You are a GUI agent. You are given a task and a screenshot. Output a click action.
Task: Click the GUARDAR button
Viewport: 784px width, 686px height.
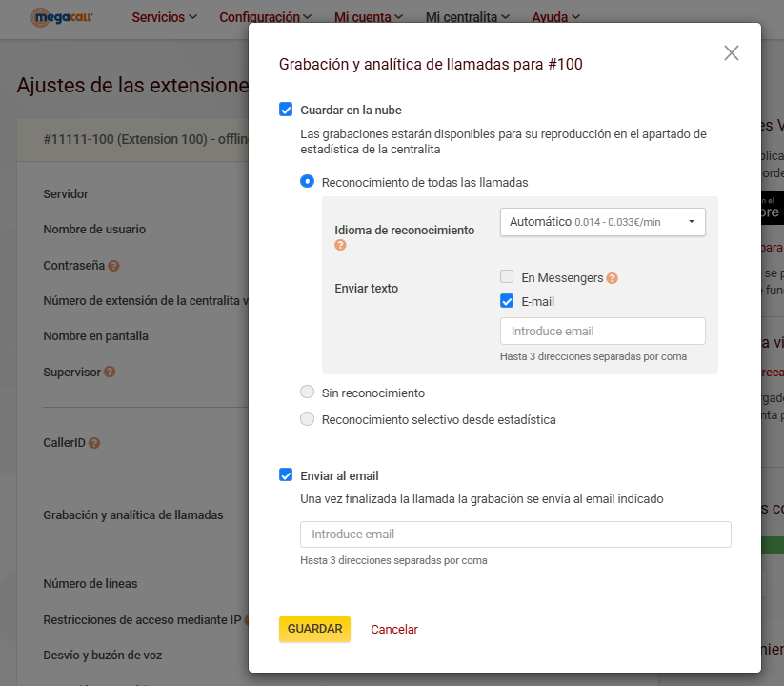(314, 629)
